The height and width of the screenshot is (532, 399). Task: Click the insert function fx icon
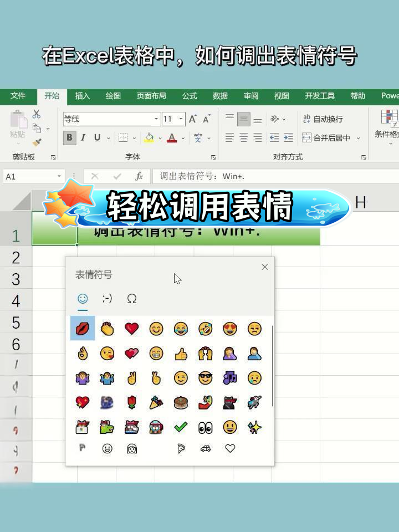[x=139, y=176]
